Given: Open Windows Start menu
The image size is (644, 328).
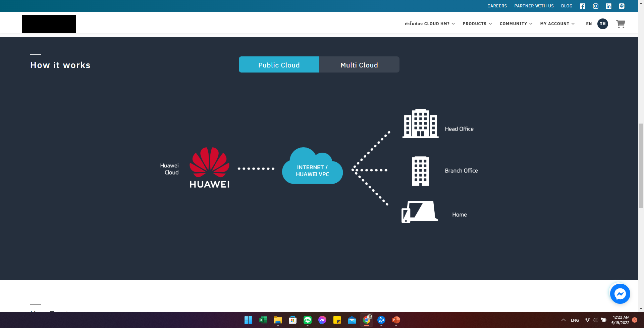Looking at the screenshot, I should tap(248, 320).
